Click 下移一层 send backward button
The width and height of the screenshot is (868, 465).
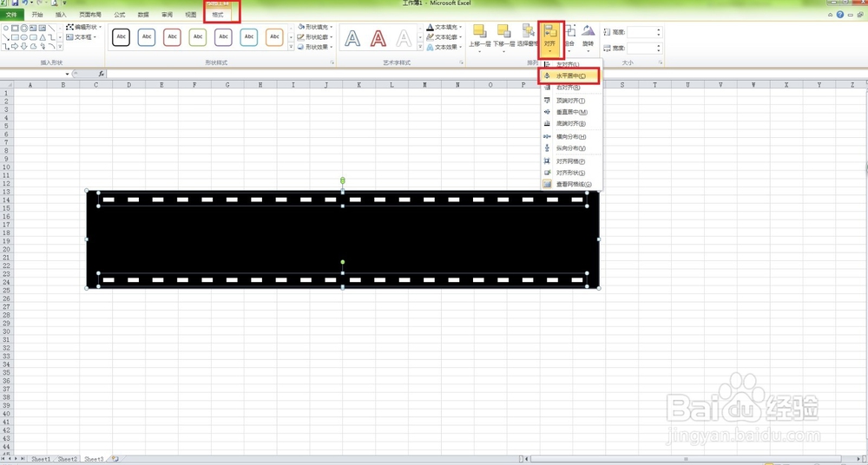pos(503,37)
